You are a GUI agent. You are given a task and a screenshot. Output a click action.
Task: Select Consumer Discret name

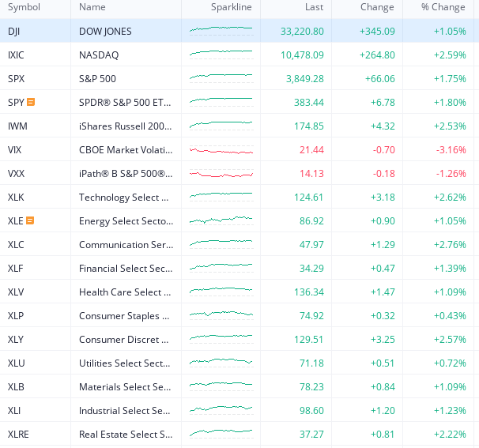point(124,339)
